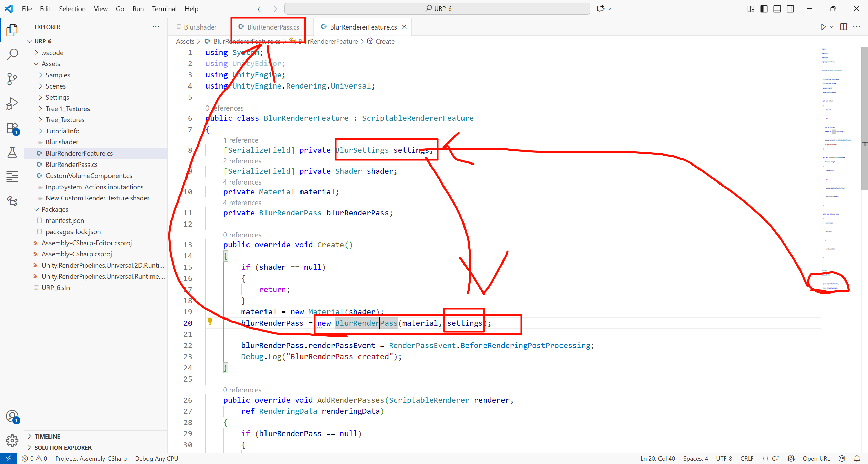This screenshot has height=464, width=868.
Task: Go back with the left arrow
Action: (x=260, y=9)
